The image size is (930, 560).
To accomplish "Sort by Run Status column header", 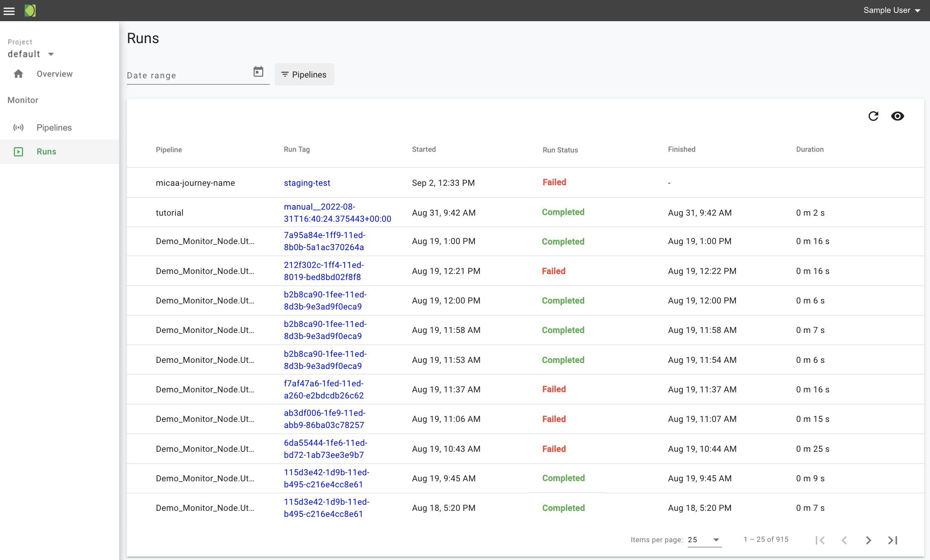I will [x=560, y=150].
